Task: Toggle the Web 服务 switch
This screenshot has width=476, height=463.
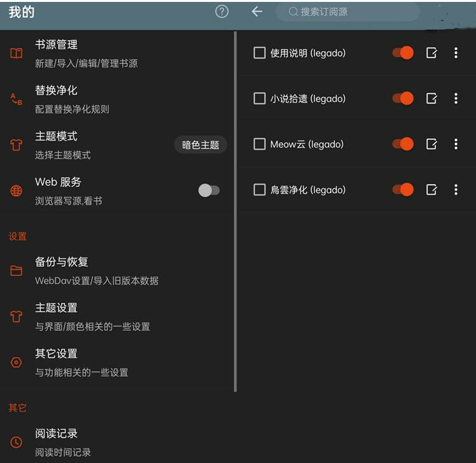Action: pos(209,190)
